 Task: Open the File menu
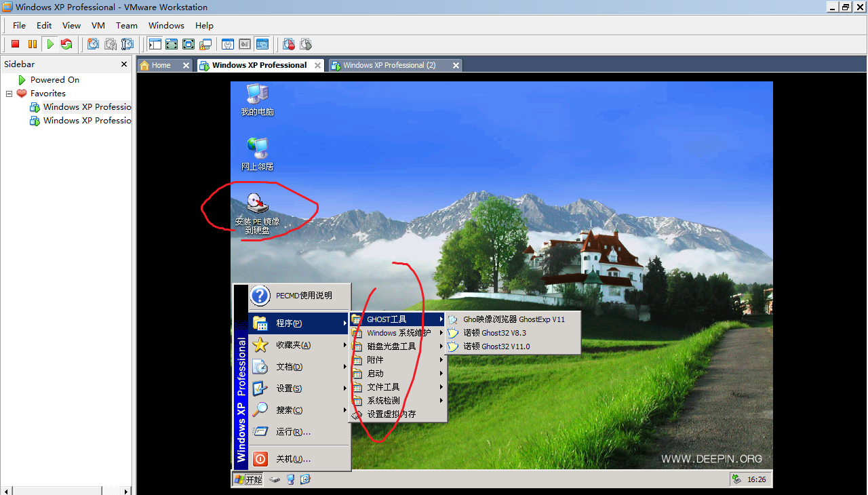point(19,25)
